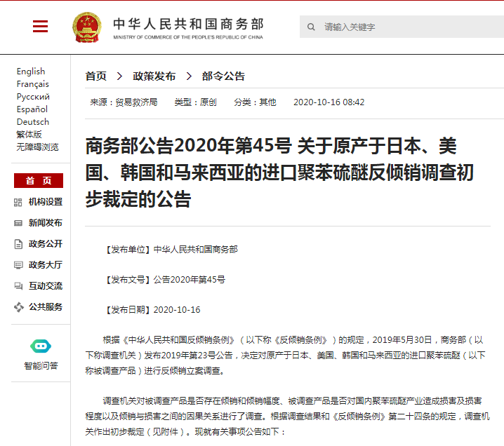
Task: Go to 首页 in the breadcrumb
Action: click(x=95, y=76)
